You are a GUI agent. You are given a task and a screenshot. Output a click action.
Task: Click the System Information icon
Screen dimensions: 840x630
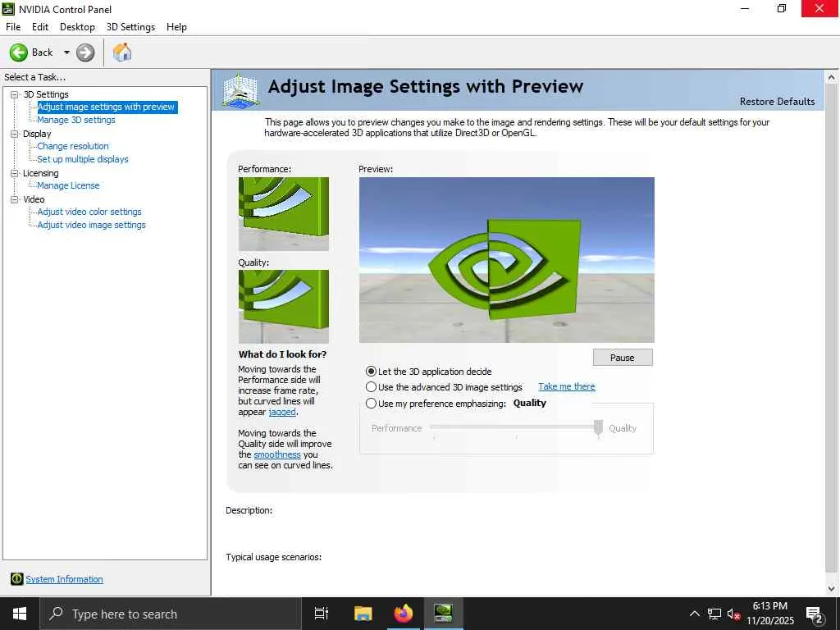[x=16, y=578]
